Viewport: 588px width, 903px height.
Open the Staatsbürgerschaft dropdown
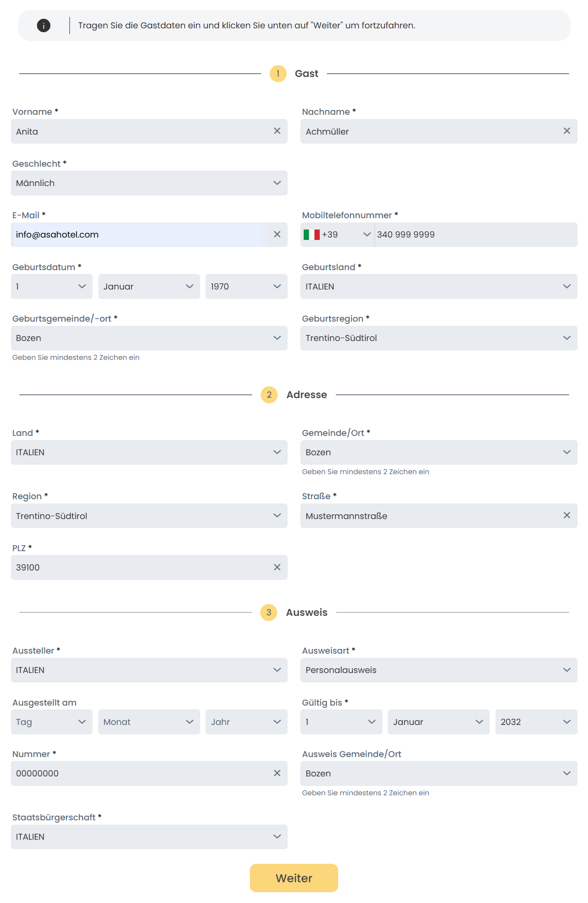click(x=149, y=837)
